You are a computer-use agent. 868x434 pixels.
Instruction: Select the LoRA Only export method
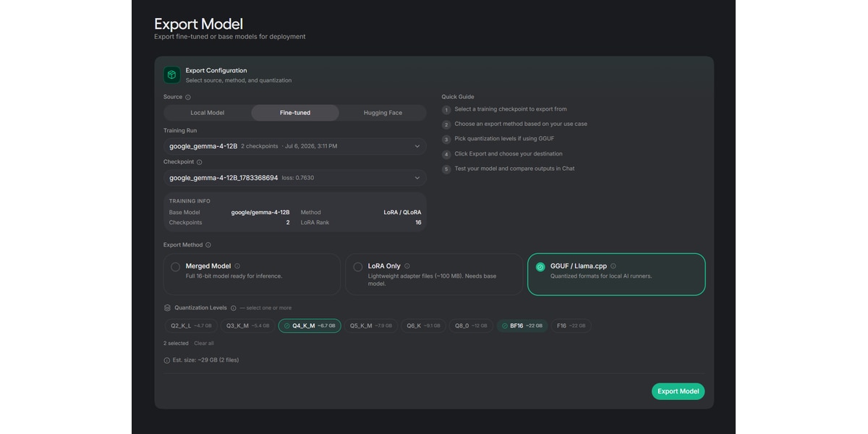pos(434,274)
